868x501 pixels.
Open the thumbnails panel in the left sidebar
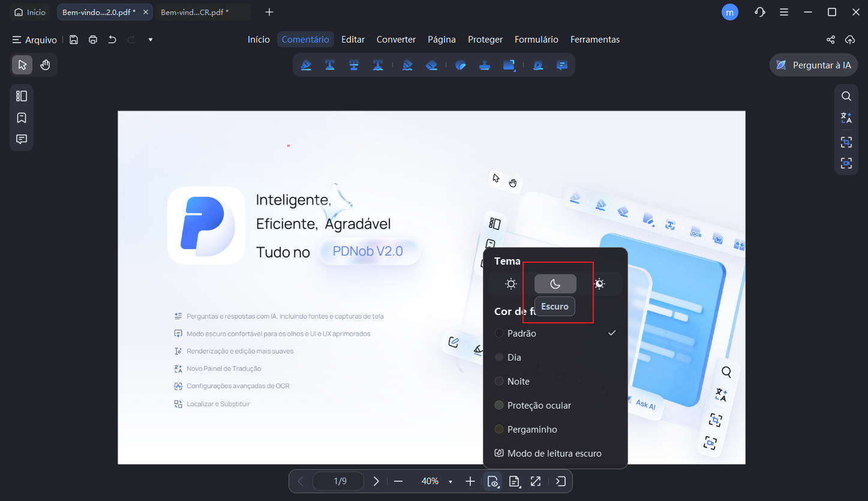tap(22, 95)
